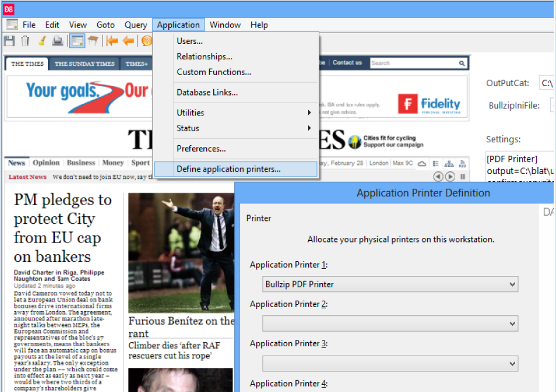556x392 pixels.
Task: Open the News section tab
Action: point(16,163)
